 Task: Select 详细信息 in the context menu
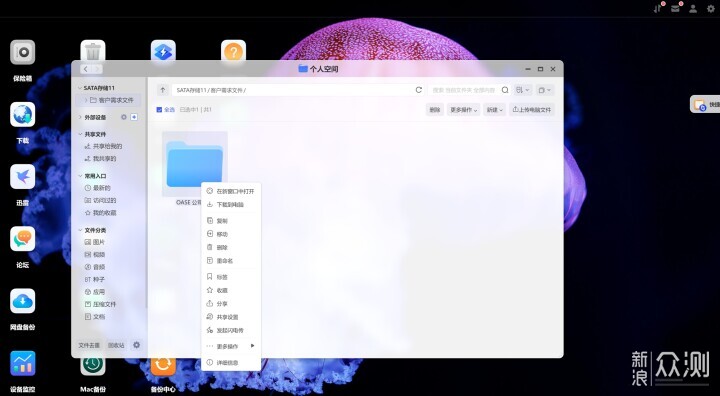tap(231, 363)
